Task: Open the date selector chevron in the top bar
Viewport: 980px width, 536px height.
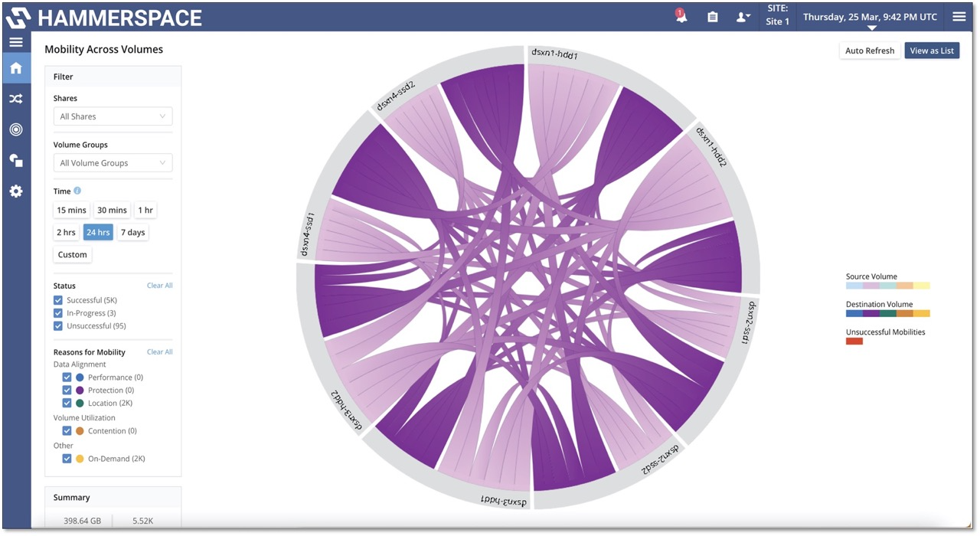Action: point(871,25)
